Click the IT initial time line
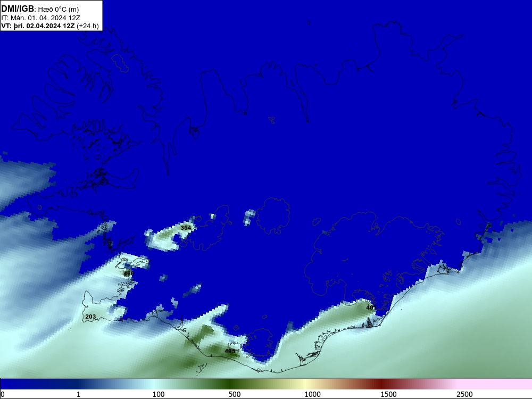Viewport: 532px width, 399px height. click(x=41, y=18)
